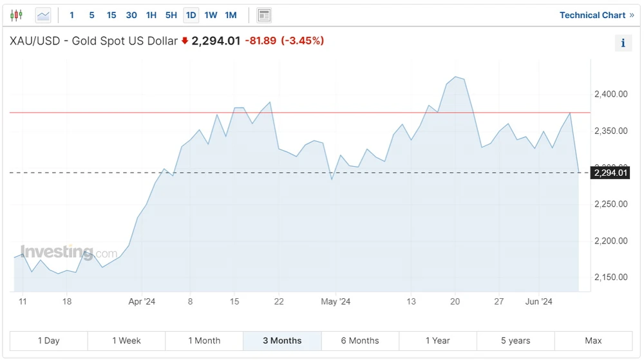Image resolution: width=644 pixels, height=360 pixels.
Task: Select the 30 minute interval
Action: pos(131,15)
